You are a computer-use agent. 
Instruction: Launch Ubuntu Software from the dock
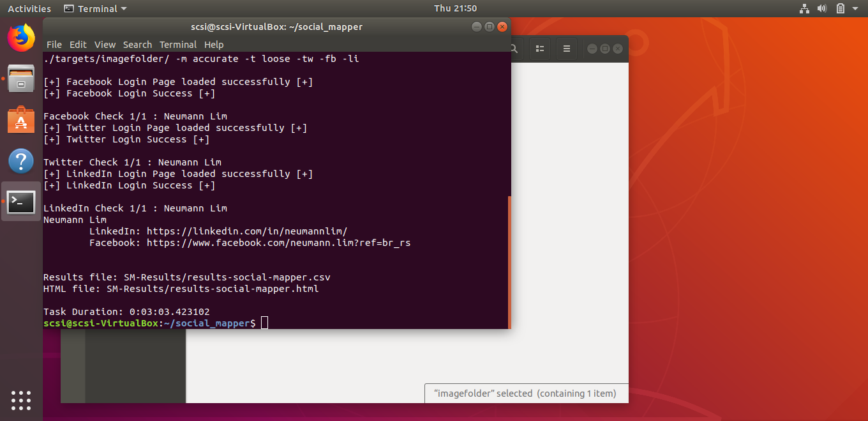[x=21, y=120]
